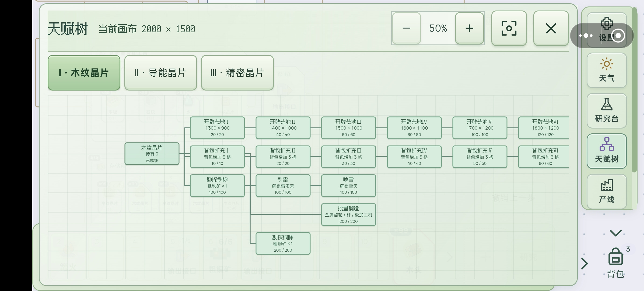This screenshot has height=291, width=644.
Task: Zoom in with the plus button
Action: [469, 28]
